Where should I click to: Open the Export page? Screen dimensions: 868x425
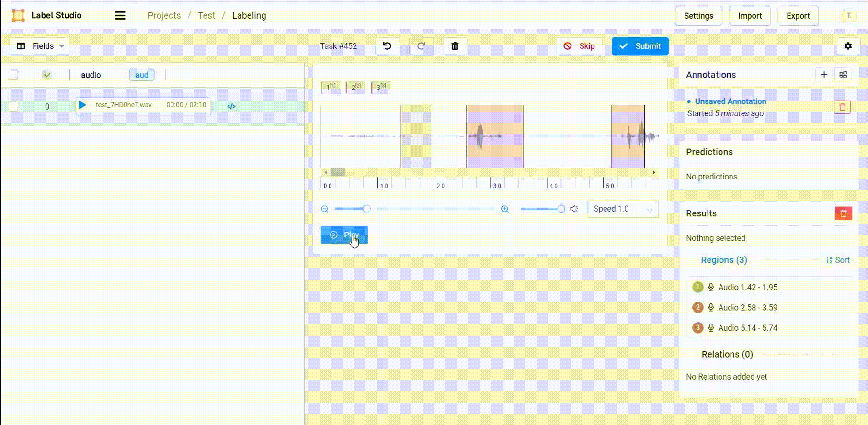click(x=798, y=16)
